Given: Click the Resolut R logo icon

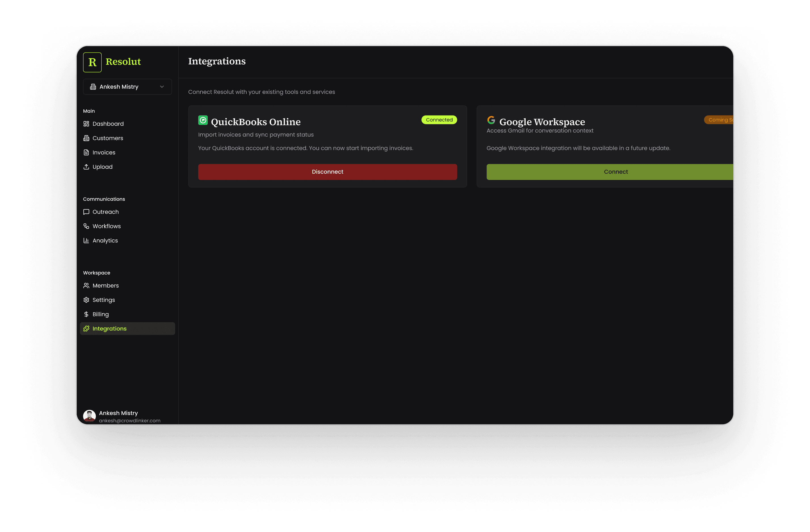Looking at the screenshot, I should 92,62.
